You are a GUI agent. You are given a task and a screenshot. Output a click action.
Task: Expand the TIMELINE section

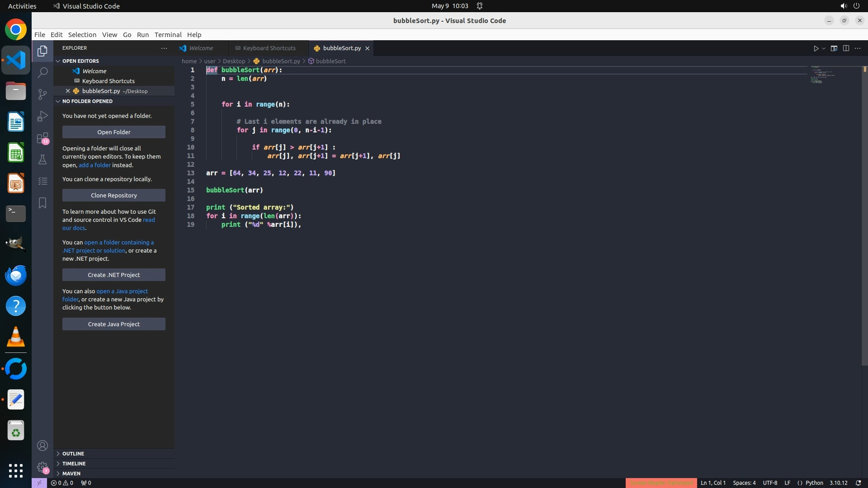(74, 464)
